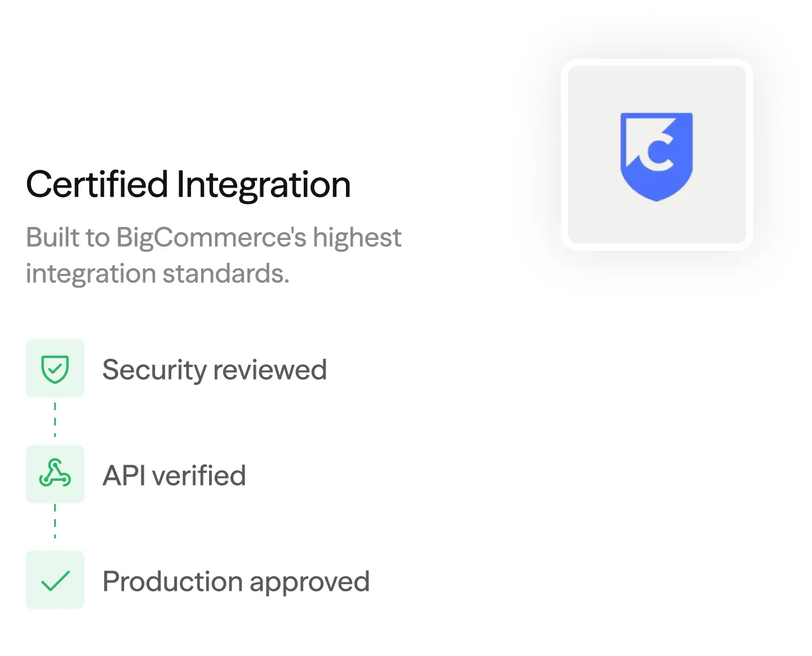Click the "integration standards." subtitle line

point(157,274)
